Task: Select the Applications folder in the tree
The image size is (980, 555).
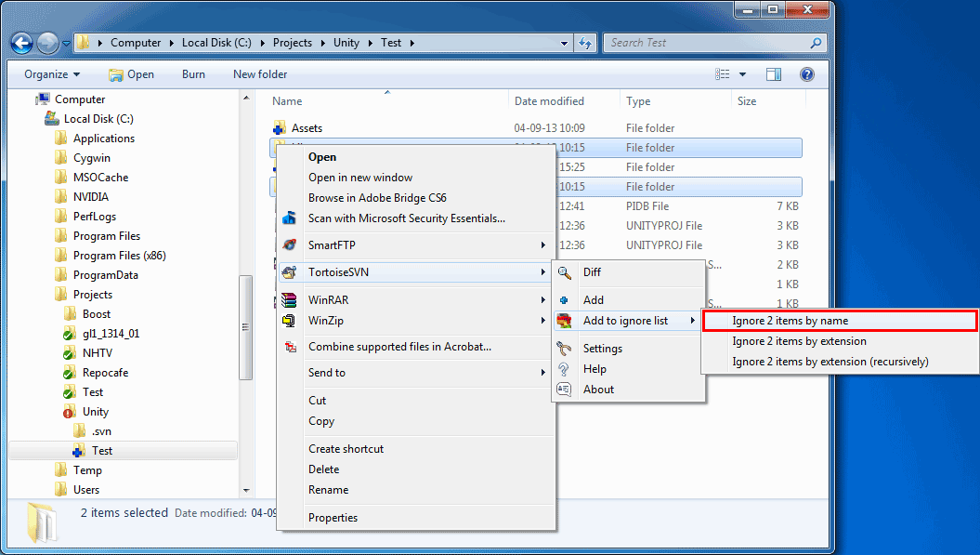Action: pyautogui.click(x=104, y=138)
